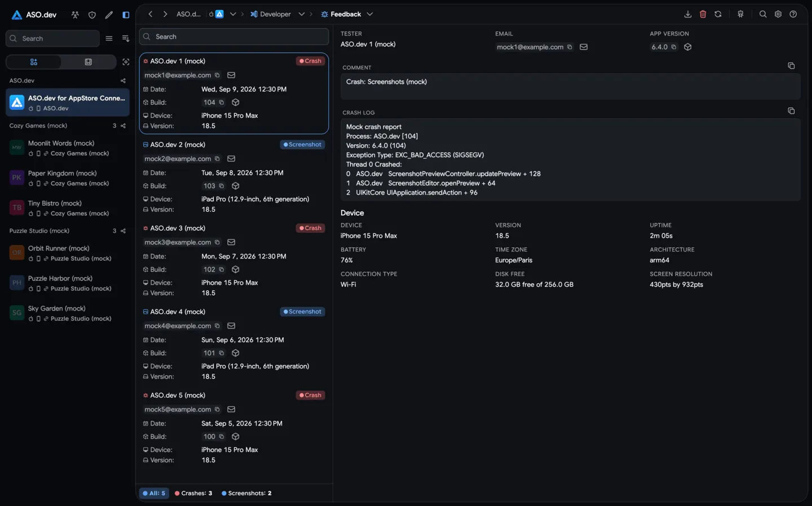The image size is (812, 506).
Task: Filter by All: 5 tab
Action: click(x=154, y=493)
